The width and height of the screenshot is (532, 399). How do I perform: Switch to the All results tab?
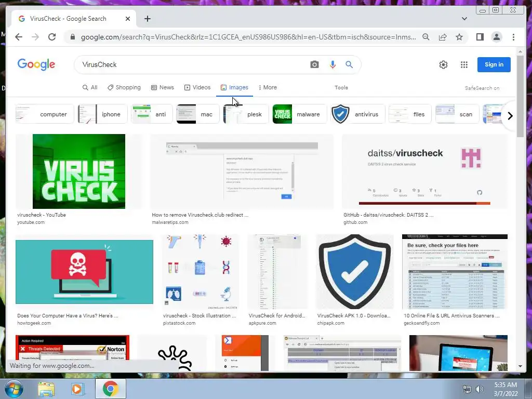coord(90,87)
